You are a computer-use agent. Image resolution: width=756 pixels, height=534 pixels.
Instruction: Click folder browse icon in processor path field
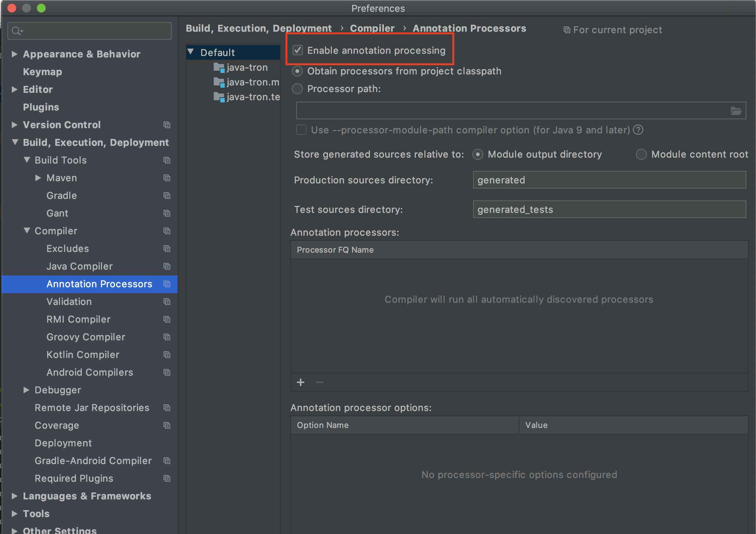coord(736,111)
